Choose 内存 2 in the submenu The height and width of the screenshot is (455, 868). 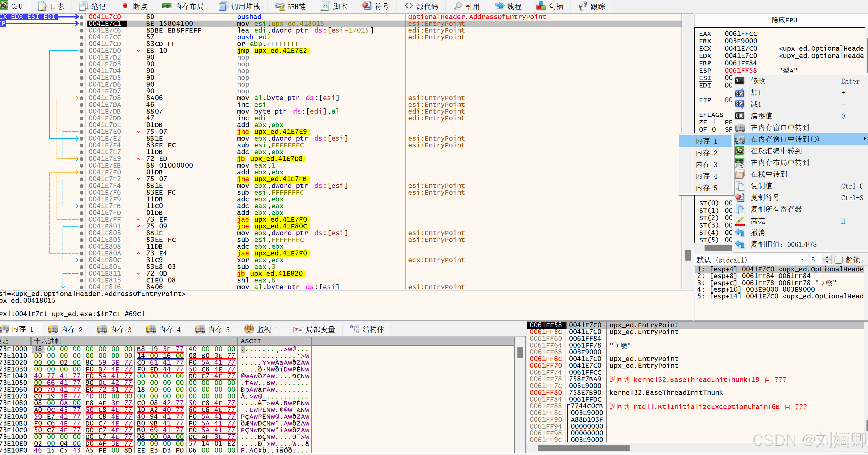[x=706, y=153]
